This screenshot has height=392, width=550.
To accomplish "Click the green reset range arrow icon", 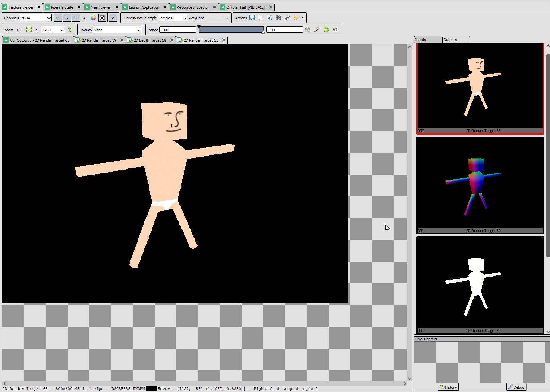I will (x=326, y=30).
